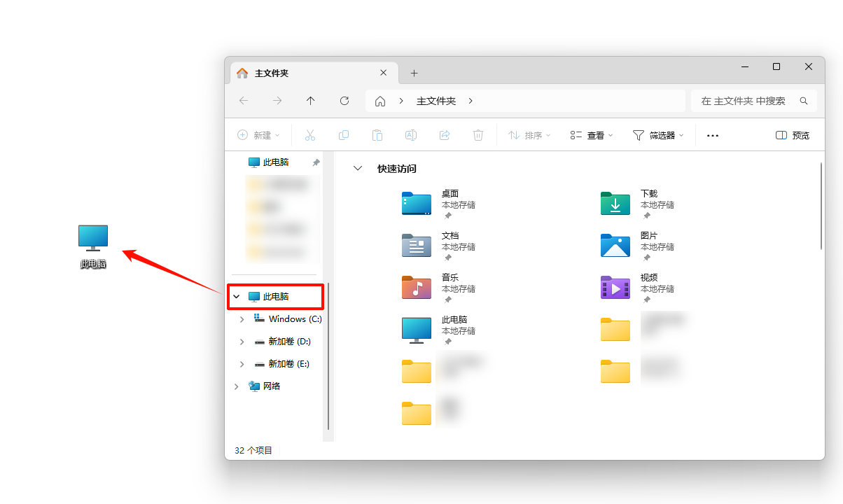
Task: Toggle the 预览 preview pane
Action: 793,135
